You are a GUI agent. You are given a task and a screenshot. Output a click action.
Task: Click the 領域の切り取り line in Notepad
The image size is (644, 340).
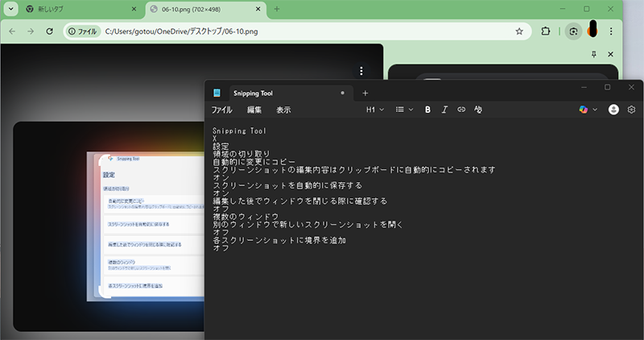point(242,154)
